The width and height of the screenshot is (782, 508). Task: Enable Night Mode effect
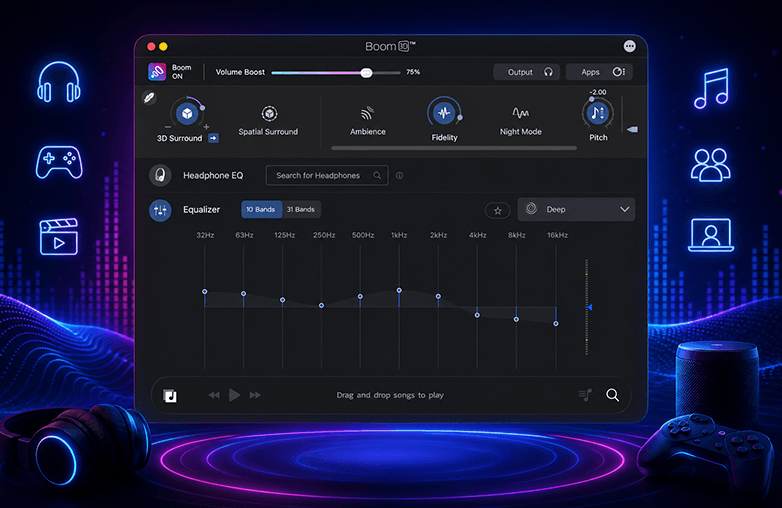[x=521, y=114]
